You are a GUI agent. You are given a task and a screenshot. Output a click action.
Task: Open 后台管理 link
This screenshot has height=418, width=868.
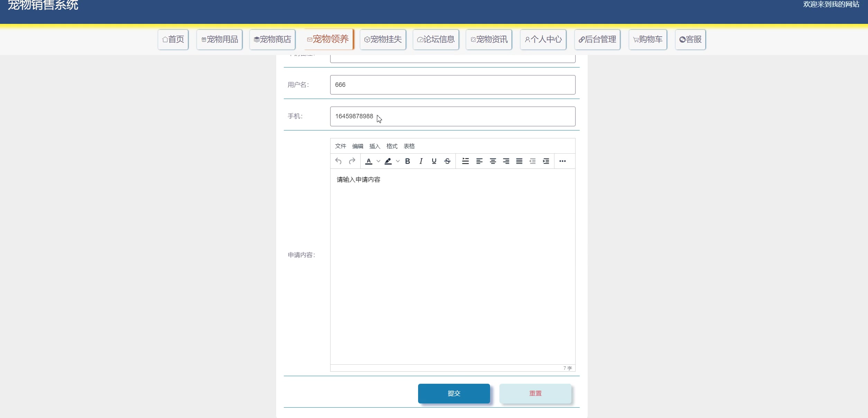point(597,39)
